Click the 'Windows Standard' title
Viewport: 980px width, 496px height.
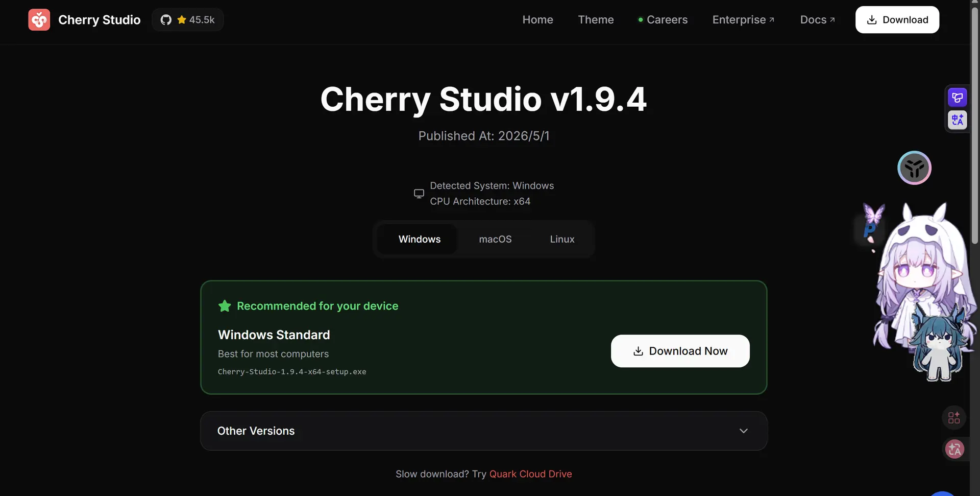[x=274, y=335]
